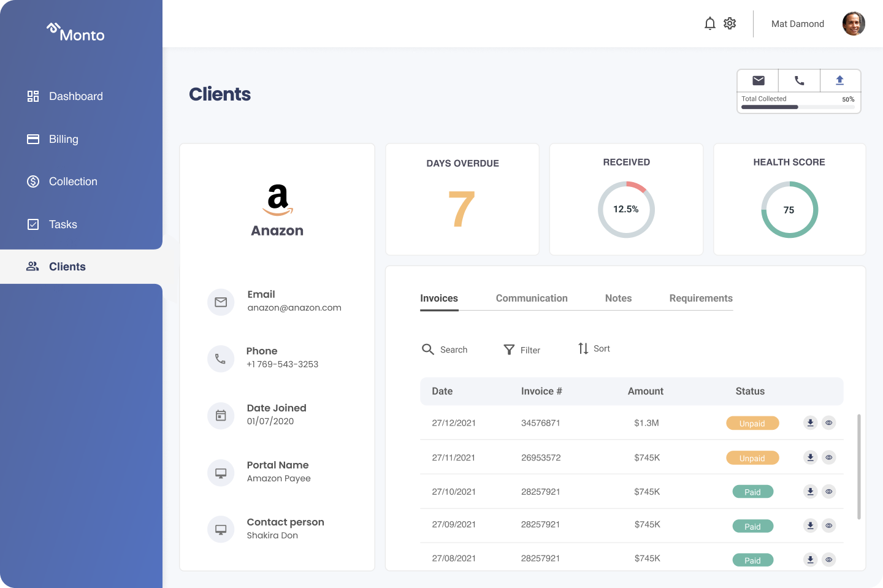Open Billing from the sidebar

tap(63, 139)
